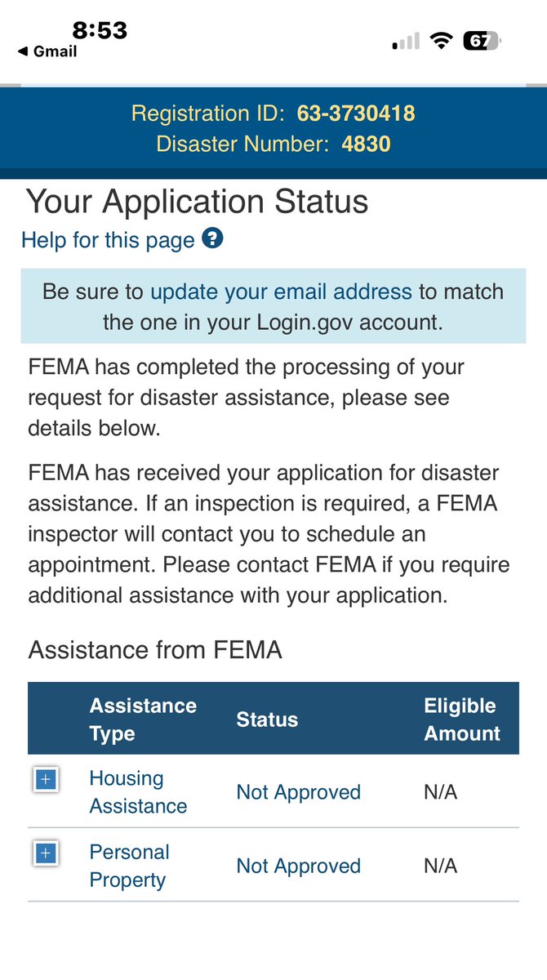Open the Housing Assistance link
This screenshot has width=547, height=980.
point(138,792)
